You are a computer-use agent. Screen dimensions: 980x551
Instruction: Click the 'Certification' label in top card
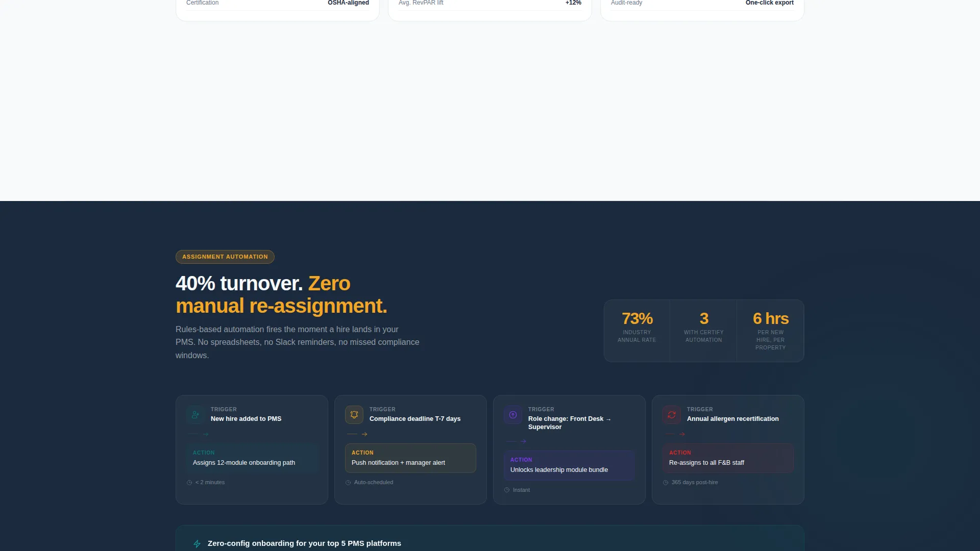202,3
